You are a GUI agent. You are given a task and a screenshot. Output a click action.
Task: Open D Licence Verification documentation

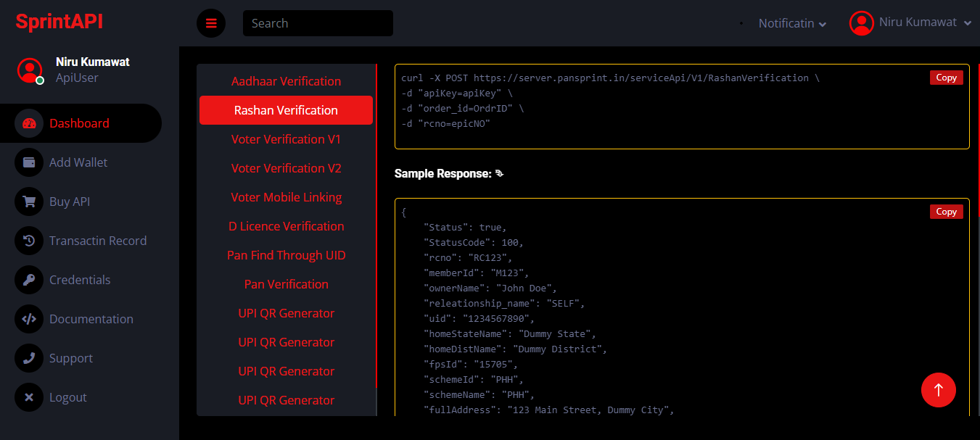(x=286, y=226)
